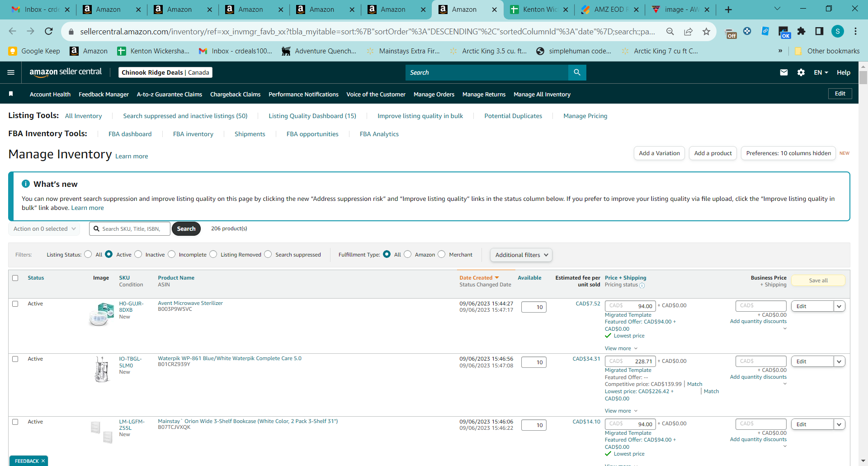Click the extension icon labeled Off

click(x=731, y=33)
